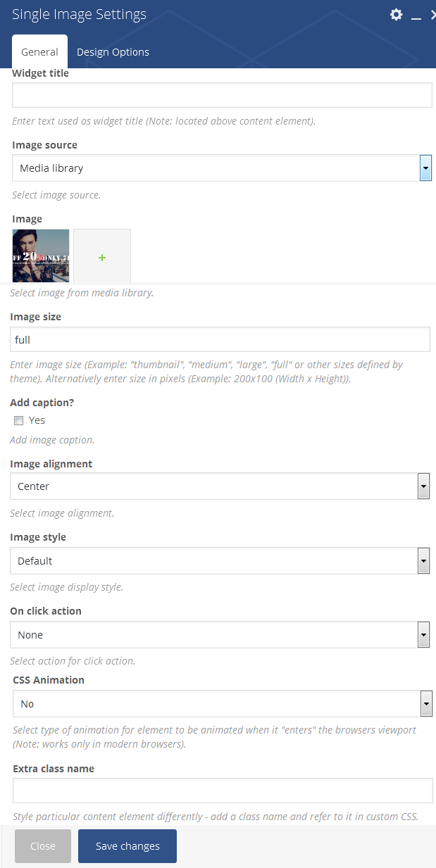Click the Image source dropdown arrow
This screenshot has width=436, height=868.
425,168
